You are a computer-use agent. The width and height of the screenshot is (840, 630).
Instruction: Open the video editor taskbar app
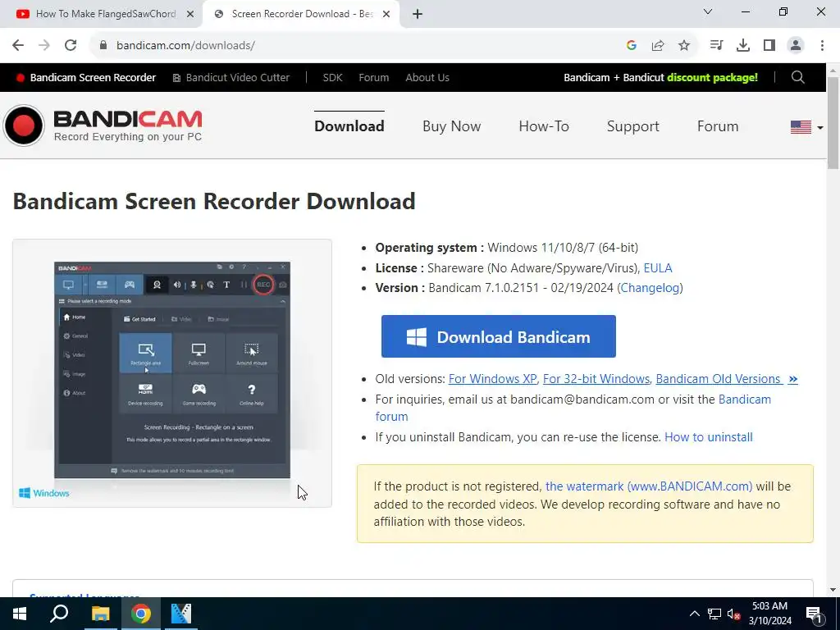181,614
